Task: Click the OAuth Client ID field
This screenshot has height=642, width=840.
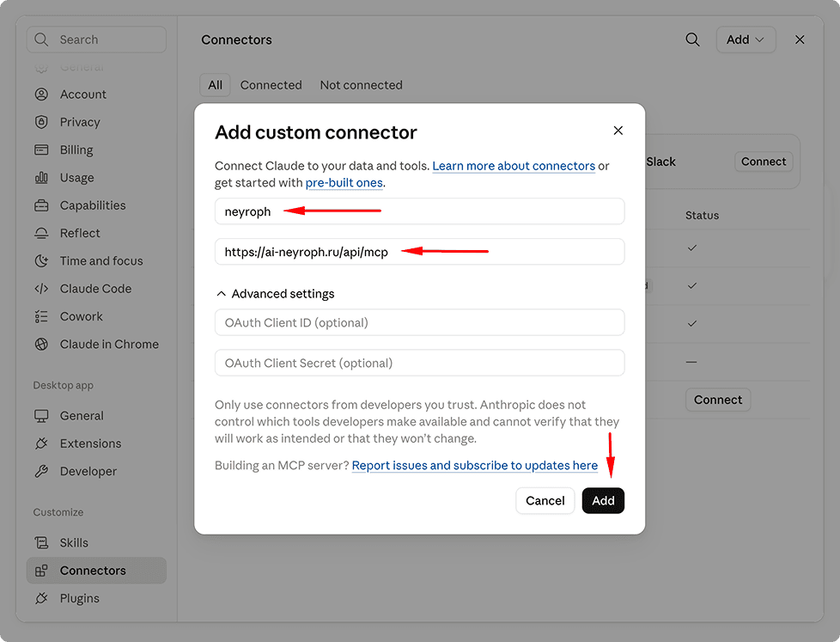Action: pyautogui.click(x=419, y=322)
